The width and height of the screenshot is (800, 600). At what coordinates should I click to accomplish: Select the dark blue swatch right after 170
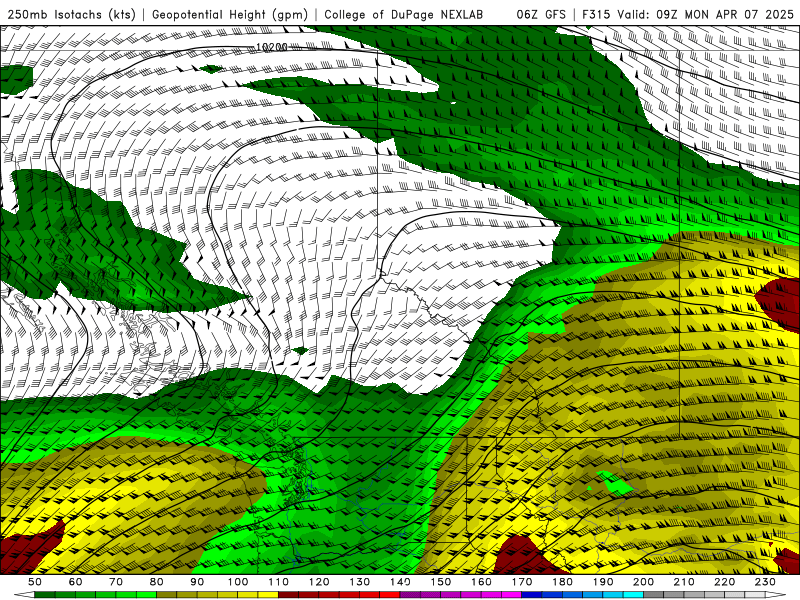pos(532,595)
